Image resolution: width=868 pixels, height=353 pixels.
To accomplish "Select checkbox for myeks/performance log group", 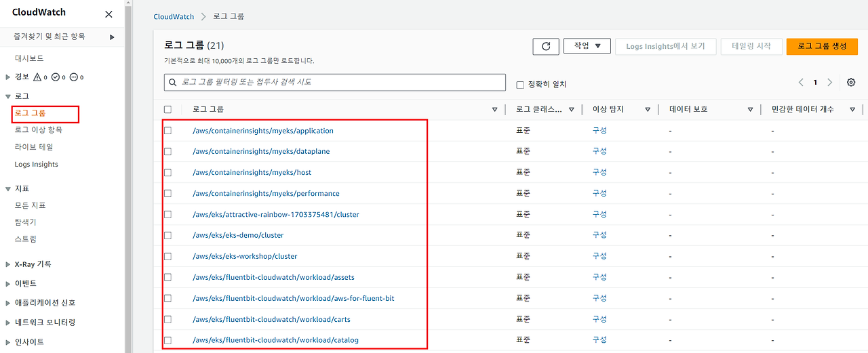I will (x=168, y=194).
